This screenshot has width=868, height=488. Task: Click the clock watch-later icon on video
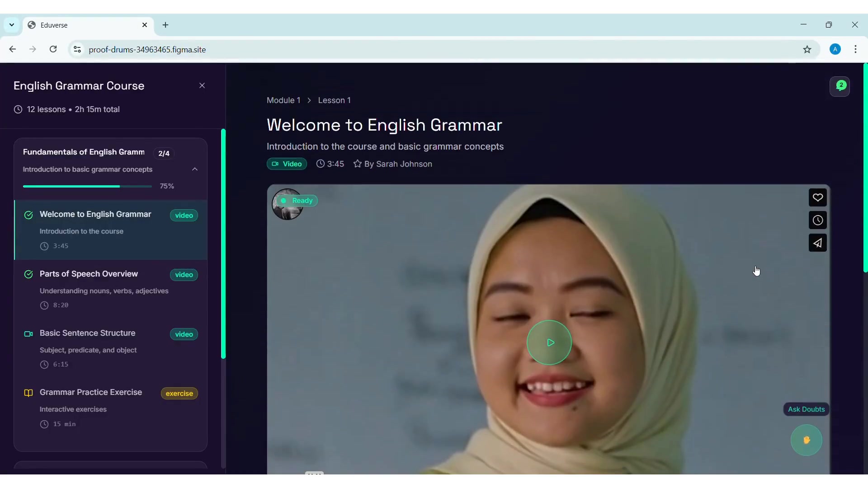[817, 221]
